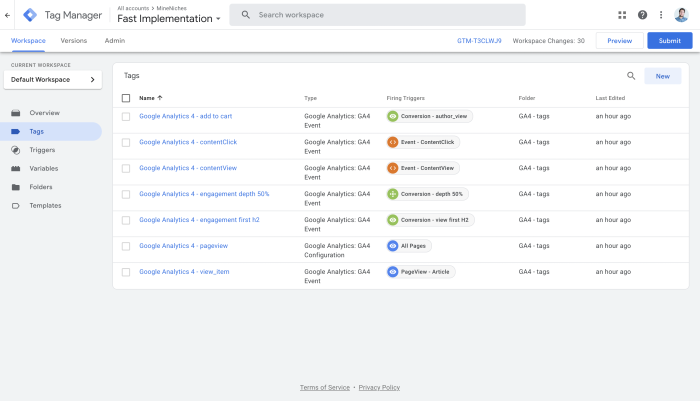Screen dimensions: 700x401
Task: Click the Event - ContentClick trigger icon
Action: (x=392, y=142)
